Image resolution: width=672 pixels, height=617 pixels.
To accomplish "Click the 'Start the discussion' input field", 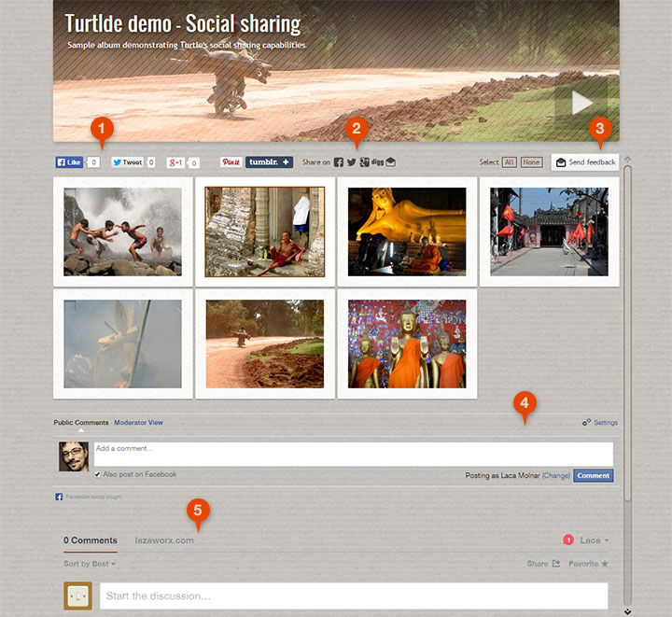I will pos(353,596).
